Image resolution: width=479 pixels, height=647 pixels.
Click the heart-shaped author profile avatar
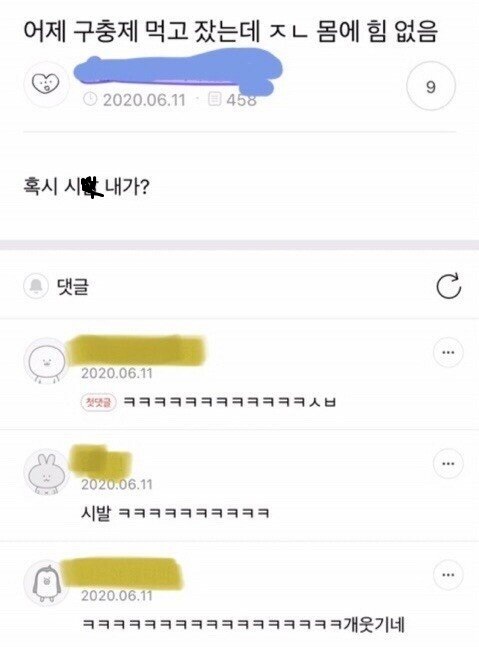46,84
